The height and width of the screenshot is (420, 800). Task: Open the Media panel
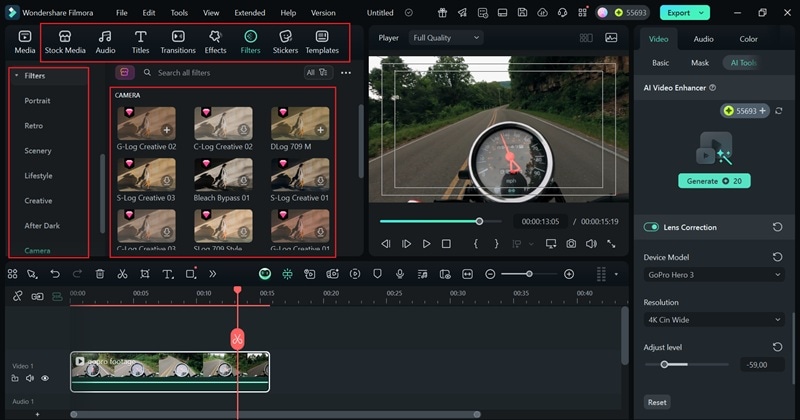[x=24, y=42]
